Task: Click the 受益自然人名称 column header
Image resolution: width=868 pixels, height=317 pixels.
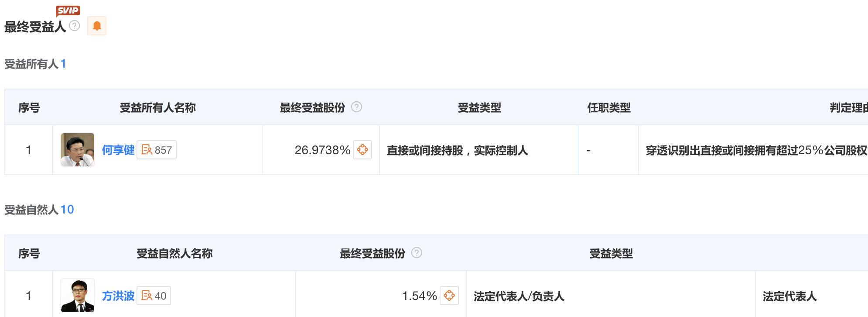Action: click(x=174, y=253)
